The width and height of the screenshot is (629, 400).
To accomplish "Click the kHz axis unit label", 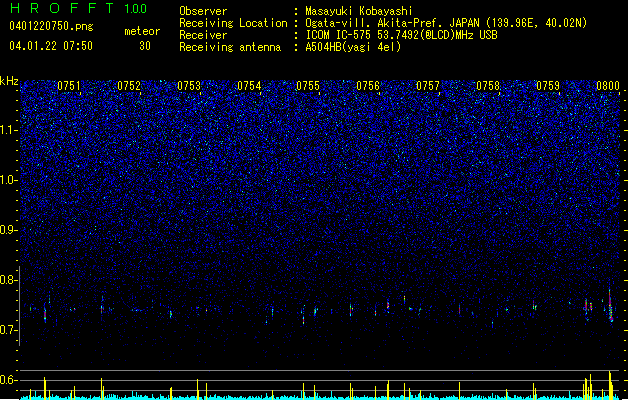I will [9, 81].
